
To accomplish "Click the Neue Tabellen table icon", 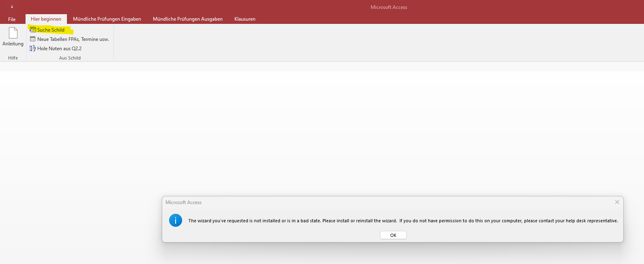I will pos(33,39).
